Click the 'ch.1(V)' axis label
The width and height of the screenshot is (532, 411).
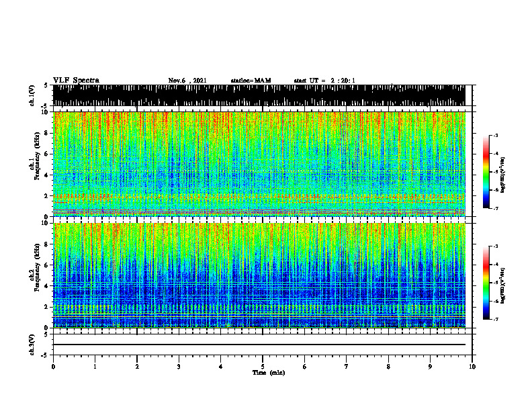32,95
